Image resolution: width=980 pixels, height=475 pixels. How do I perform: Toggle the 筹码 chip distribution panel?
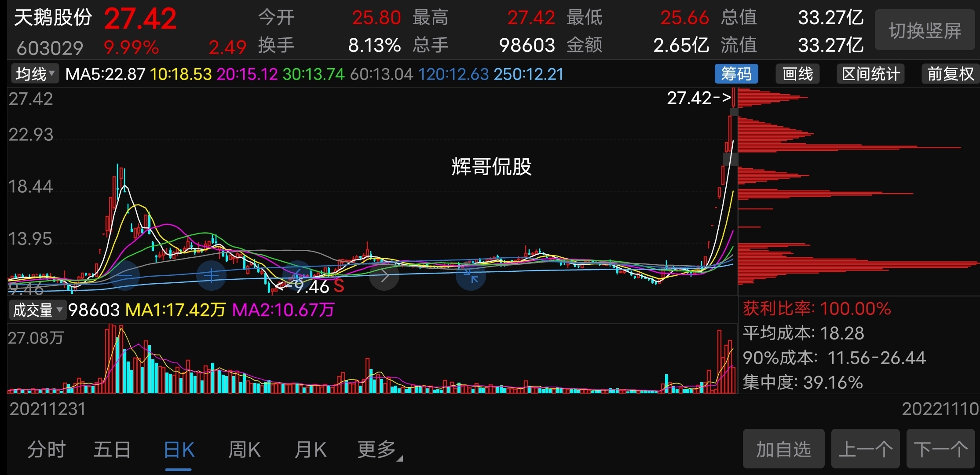pyautogui.click(x=736, y=74)
